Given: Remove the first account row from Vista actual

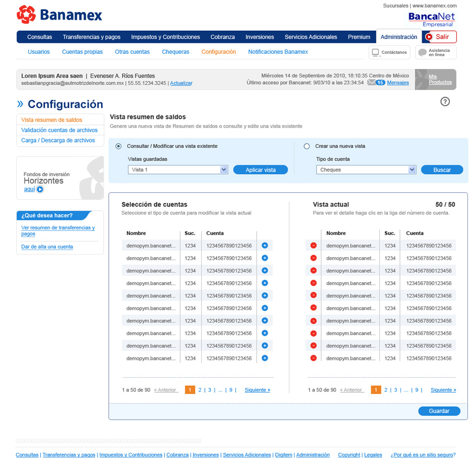Looking at the screenshot, I should click(x=313, y=245).
